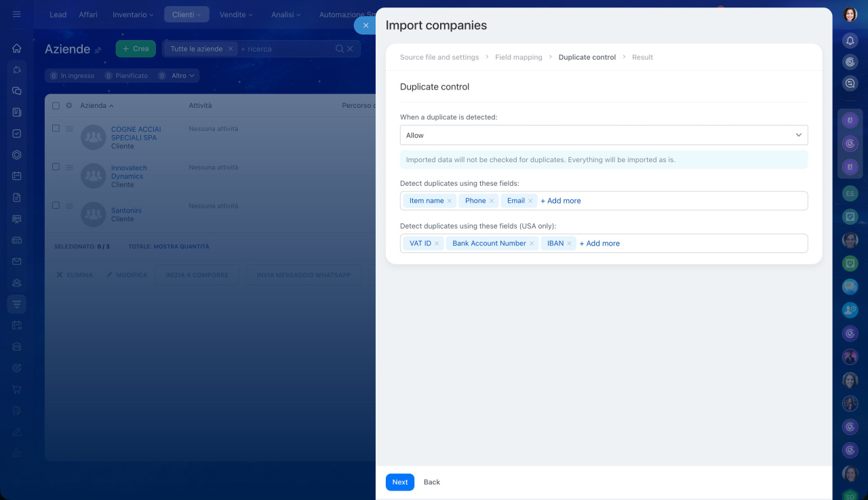Expand the Clienti menu dropdown
The height and width of the screenshot is (500, 868).
click(x=186, y=14)
